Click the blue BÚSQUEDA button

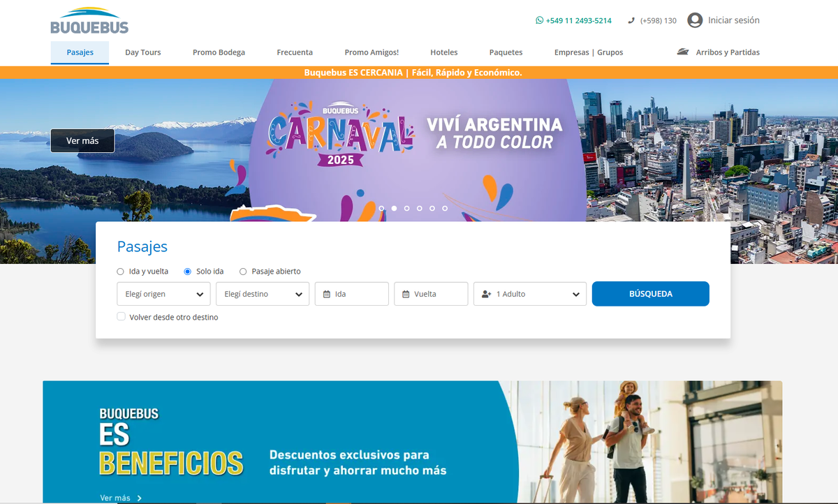[x=651, y=294]
